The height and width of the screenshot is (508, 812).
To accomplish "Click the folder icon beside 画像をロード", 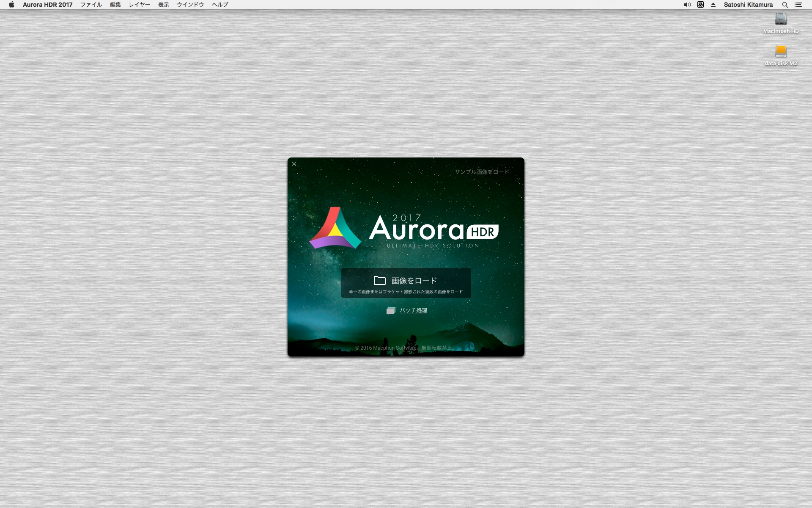I will click(379, 281).
